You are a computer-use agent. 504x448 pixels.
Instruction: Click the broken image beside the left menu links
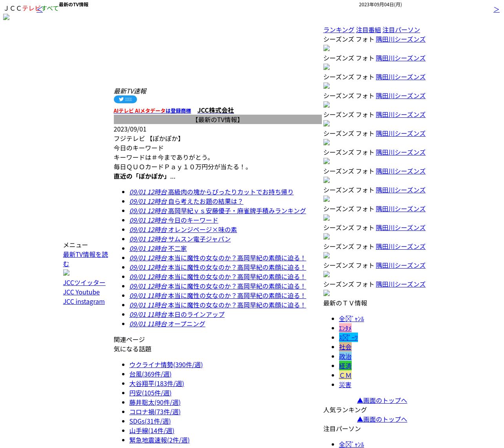coord(66,272)
